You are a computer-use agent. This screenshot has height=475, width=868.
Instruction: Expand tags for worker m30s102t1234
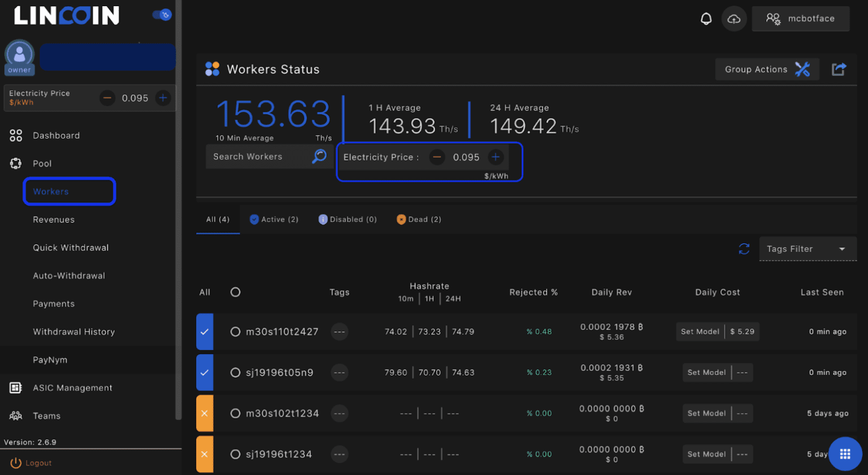(x=339, y=413)
